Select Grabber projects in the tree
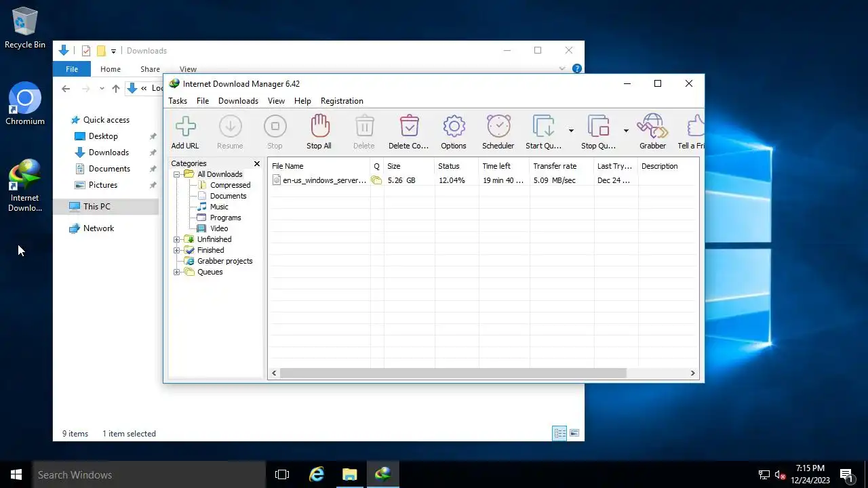The image size is (868, 488). coord(224,261)
